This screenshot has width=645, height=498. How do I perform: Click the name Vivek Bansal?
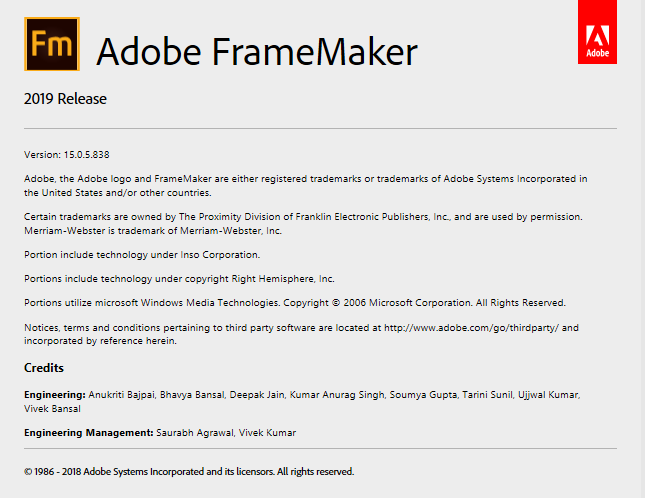tap(52, 409)
